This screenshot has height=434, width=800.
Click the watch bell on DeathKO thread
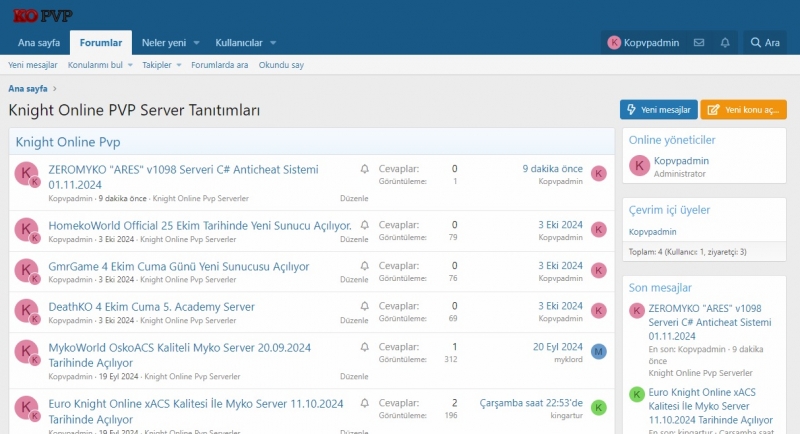[364, 306]
